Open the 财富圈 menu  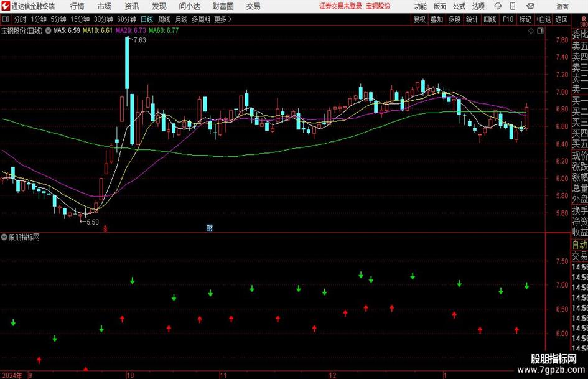point(223,6)
